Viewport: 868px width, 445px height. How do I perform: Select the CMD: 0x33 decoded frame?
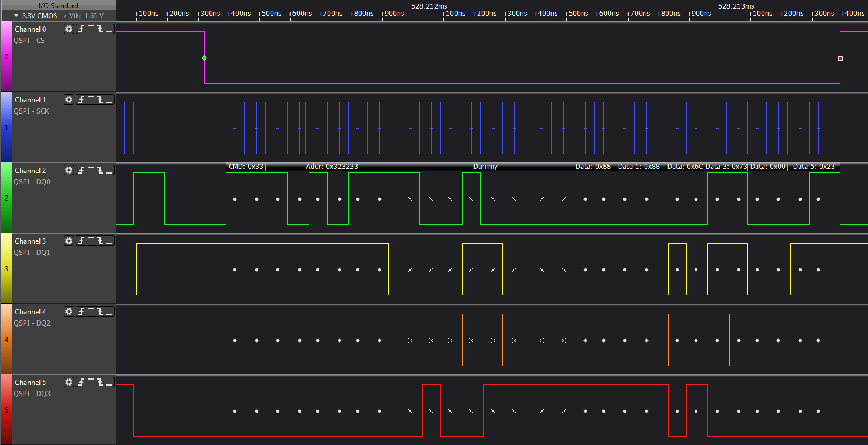[246, 167]
